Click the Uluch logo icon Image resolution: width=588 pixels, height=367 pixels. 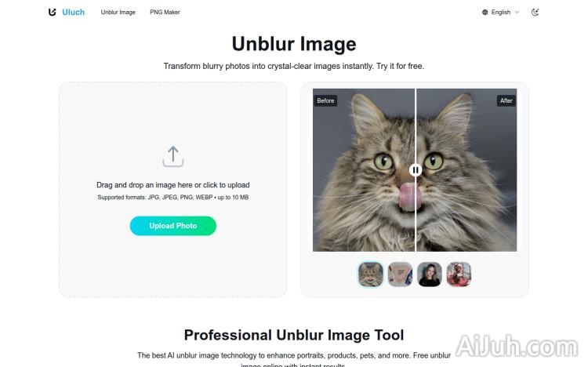(52, 12)
